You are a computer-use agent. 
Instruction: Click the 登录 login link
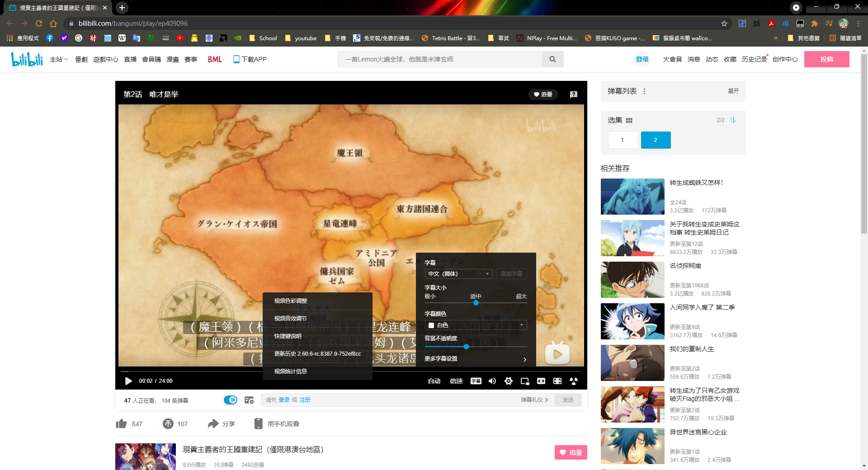pos(642,59)
